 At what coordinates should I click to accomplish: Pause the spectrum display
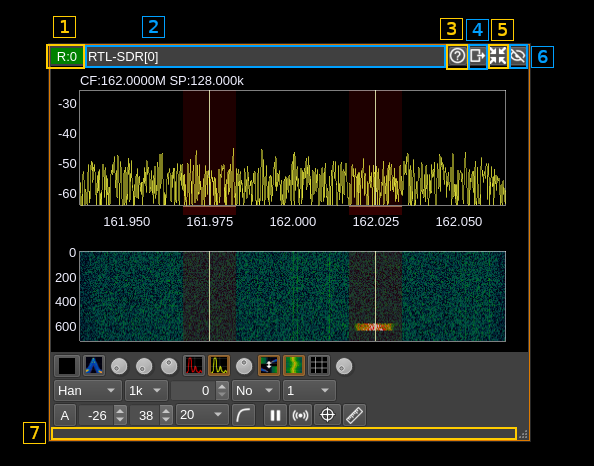275,415
